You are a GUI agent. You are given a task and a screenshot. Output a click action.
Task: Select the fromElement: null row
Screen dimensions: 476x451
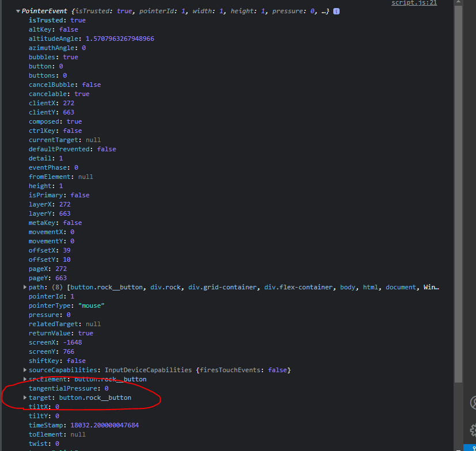[61, 177]
